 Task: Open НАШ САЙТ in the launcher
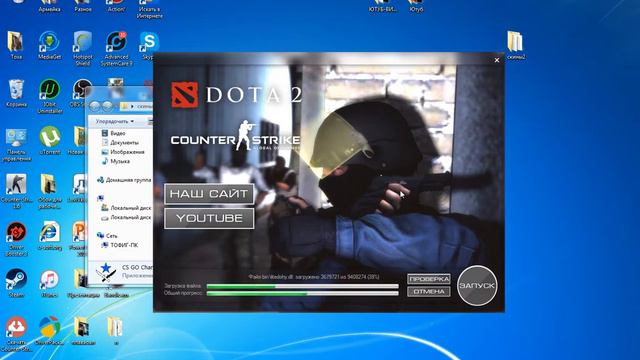[x=209, y=194]
